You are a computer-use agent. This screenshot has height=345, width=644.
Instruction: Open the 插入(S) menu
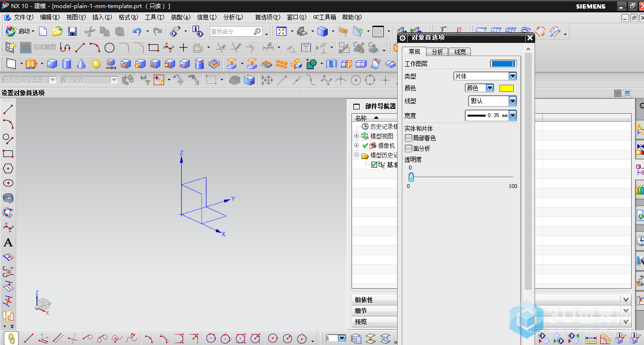(x=102, y=17)
